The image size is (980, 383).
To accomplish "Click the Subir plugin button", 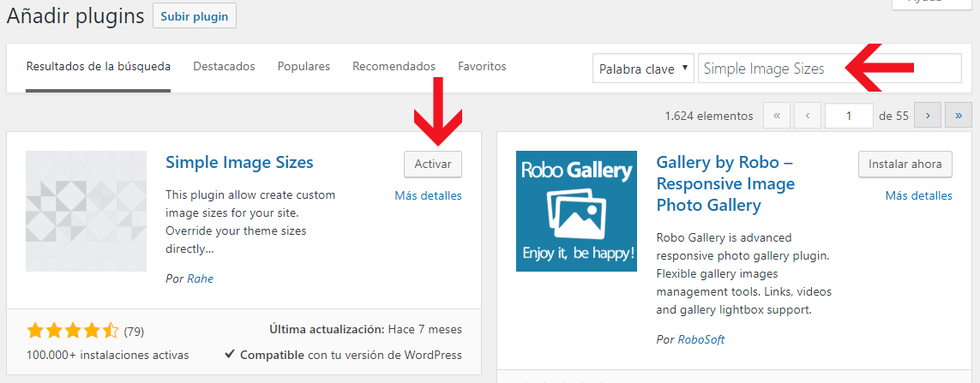I will tap(195, 17).
